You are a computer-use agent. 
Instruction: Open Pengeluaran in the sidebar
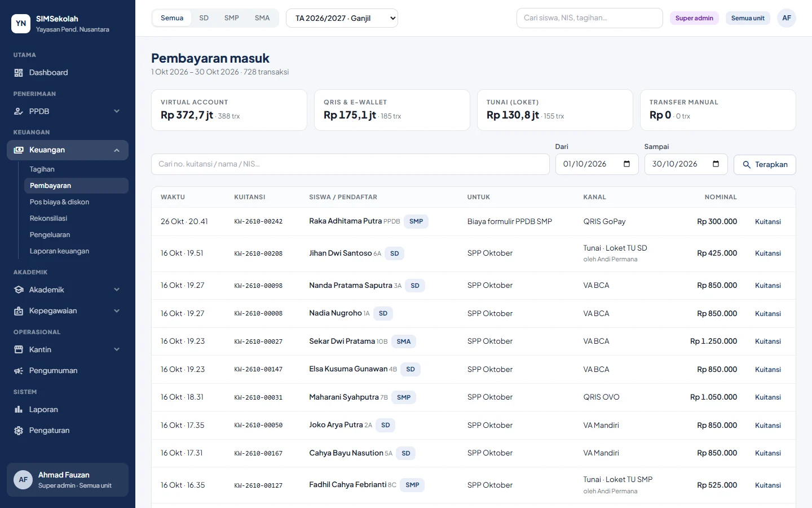coord(76,235)
